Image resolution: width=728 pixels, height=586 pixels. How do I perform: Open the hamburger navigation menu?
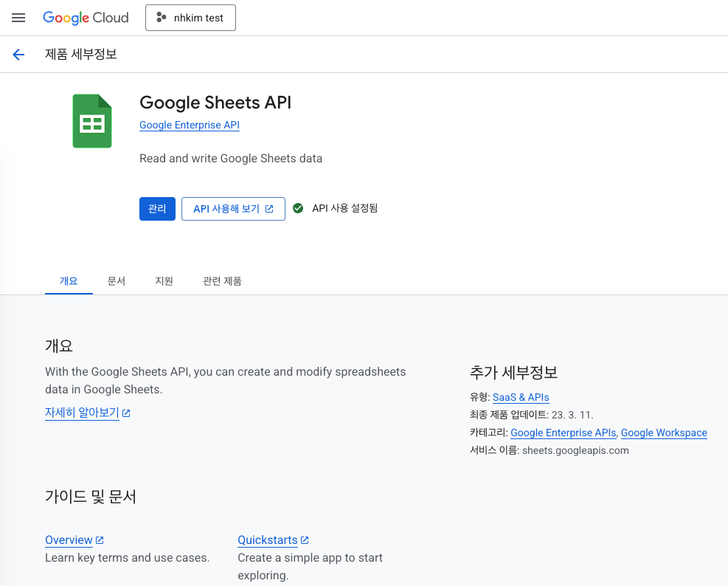click(18, 18)
